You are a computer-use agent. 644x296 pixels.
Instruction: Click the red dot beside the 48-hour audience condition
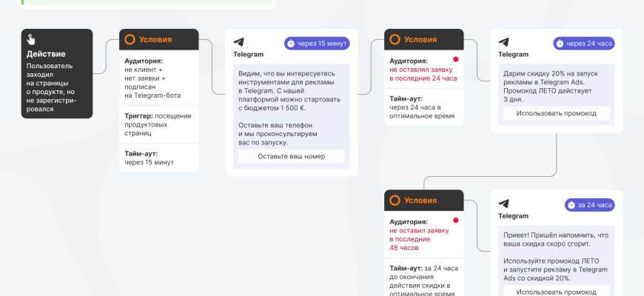pos(456,220)
